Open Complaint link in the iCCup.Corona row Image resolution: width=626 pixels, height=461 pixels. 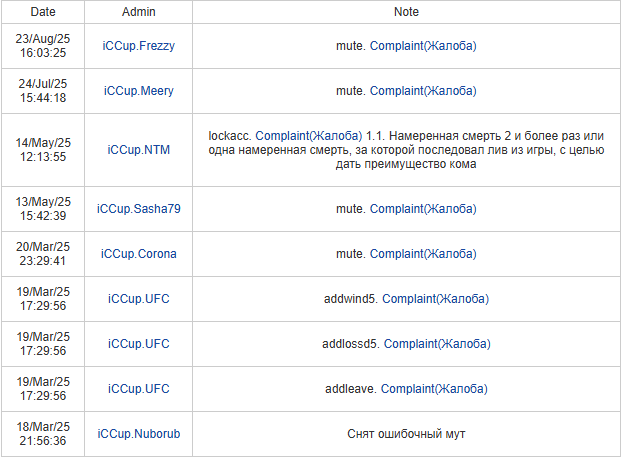(x=423, y=254)
